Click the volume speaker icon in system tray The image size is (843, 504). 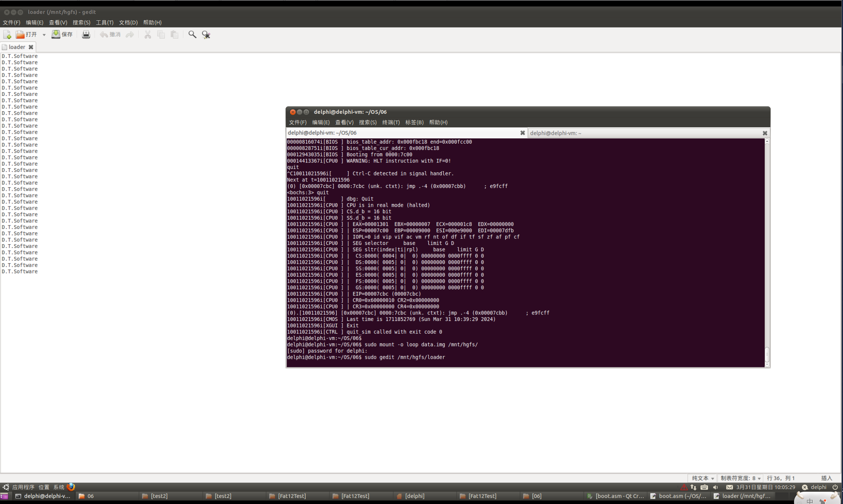pos(715,487)
